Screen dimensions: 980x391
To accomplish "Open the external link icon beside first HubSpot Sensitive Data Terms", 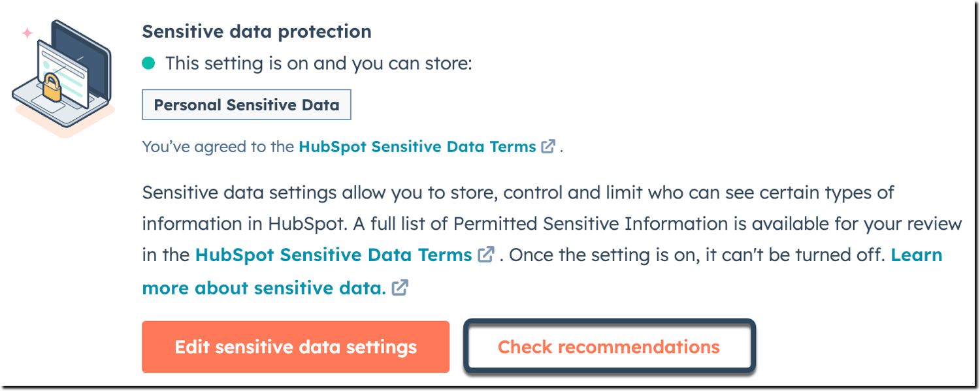I will pos(549,146).
